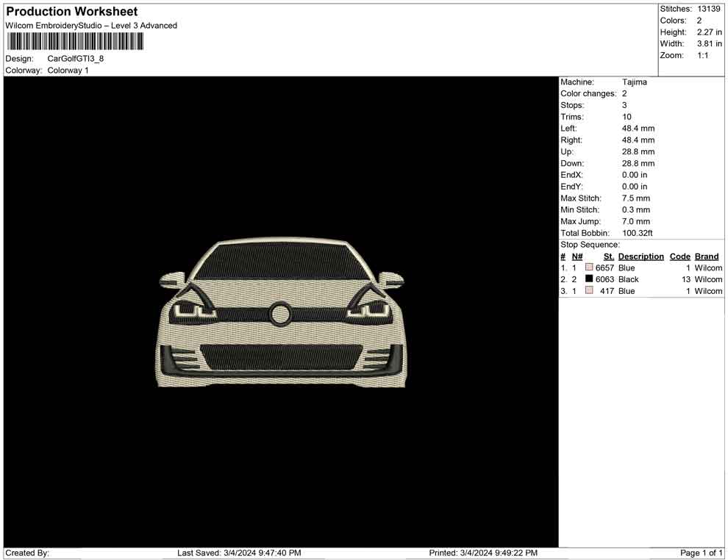The image size is (728, 560).
Task: Click the car's right side mirror
Action: coord(390,280)
